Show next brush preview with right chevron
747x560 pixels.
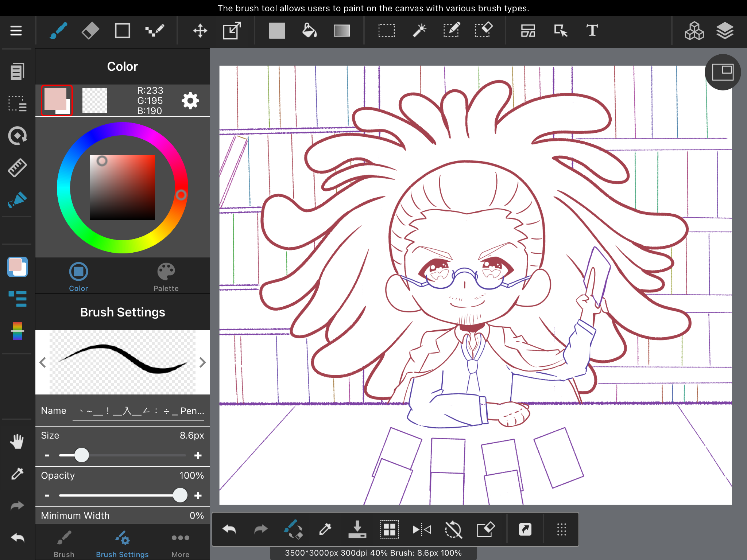click(202, 362)
